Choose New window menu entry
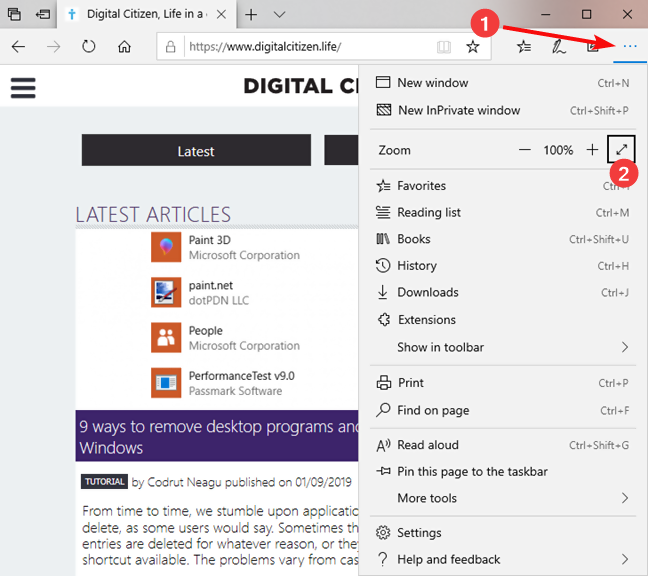Image resolution: width=648 pixels, height=576 pixels. tap(503, 83)
